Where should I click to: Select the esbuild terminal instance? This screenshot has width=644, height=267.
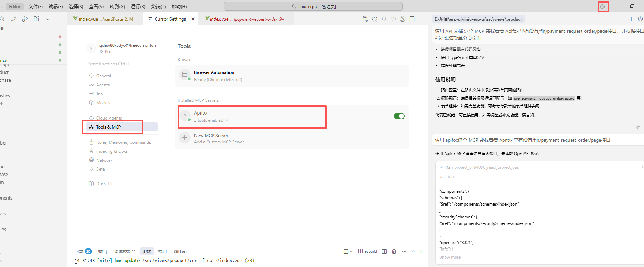click(x=367, y=251)
